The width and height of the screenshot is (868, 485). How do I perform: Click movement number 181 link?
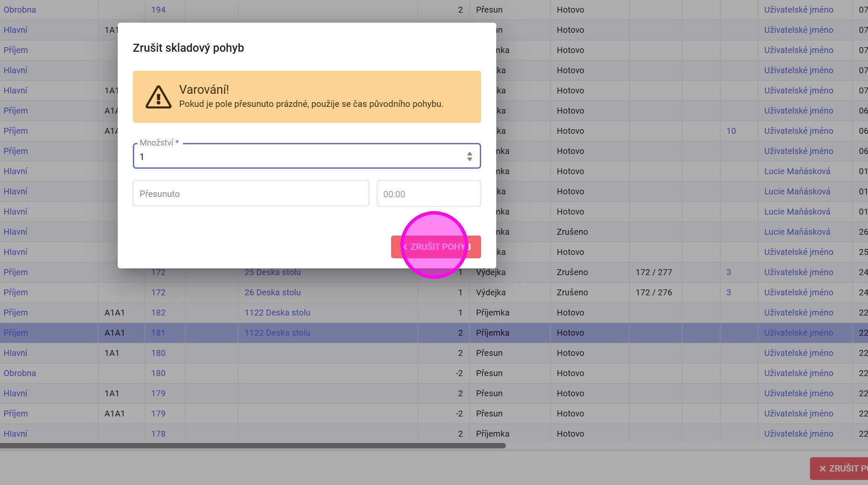pyautogui.click(x=158, y=333)
